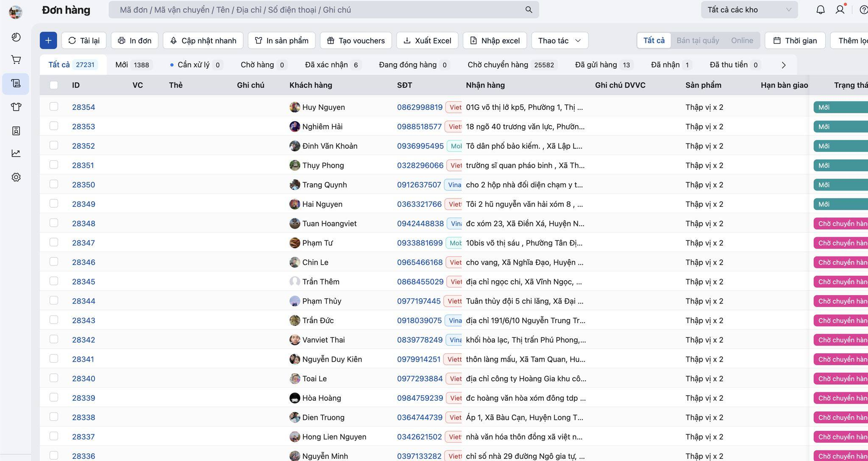Select the Online segment filter
Screen dimensions: 868x461
point(742,40)
